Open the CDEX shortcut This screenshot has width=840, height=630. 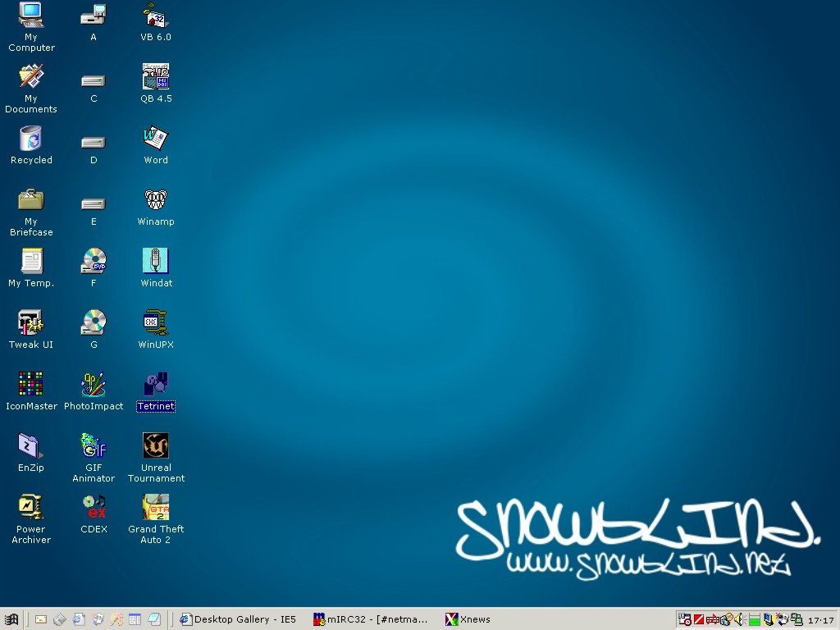tap(94, 508)
